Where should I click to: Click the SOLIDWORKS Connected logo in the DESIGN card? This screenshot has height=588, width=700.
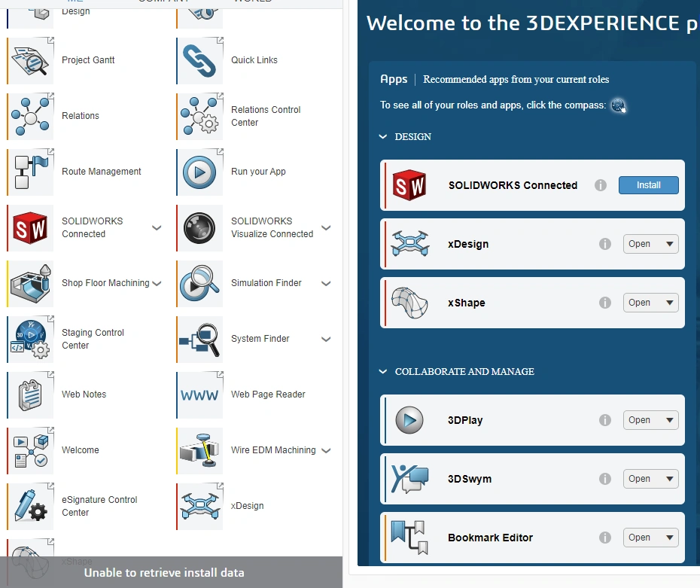409,185
